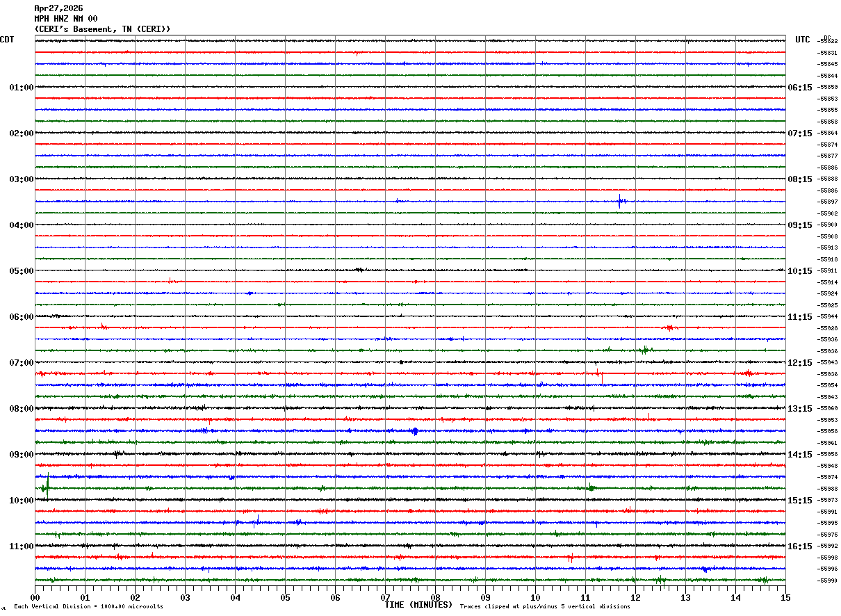Click the DC value '-55902'
The height and width of the screenshot is (616, 841).
tap(828, 213)
